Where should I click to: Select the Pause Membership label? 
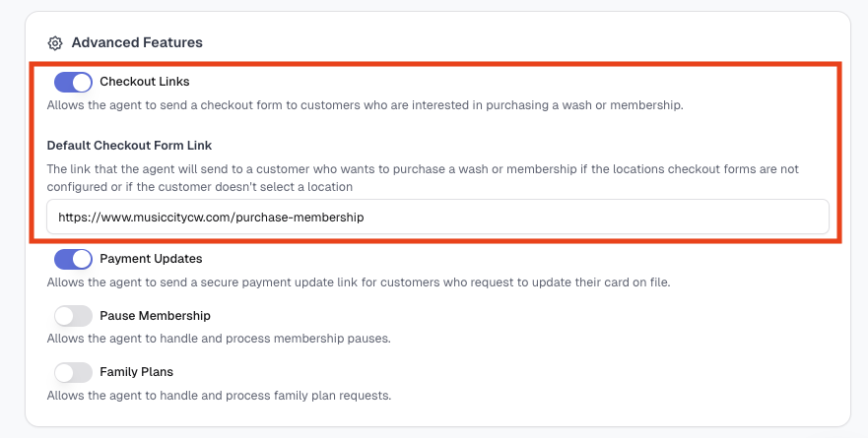tap(155, 316)
